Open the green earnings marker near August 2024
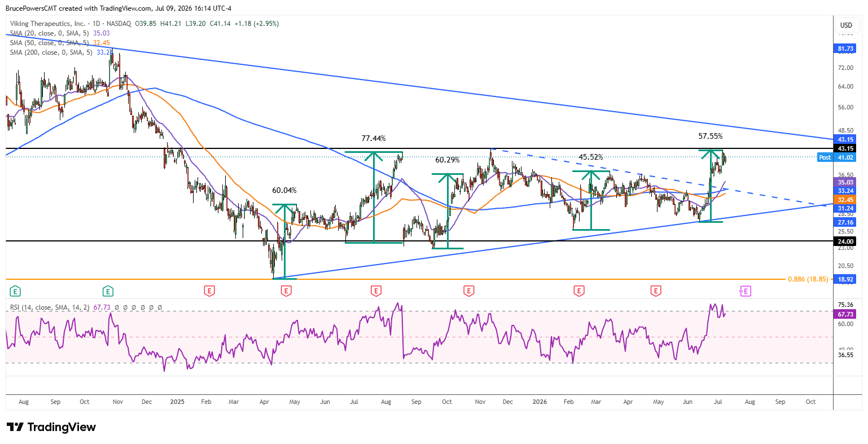Screen dimensions: 868x444 [16, 291]
